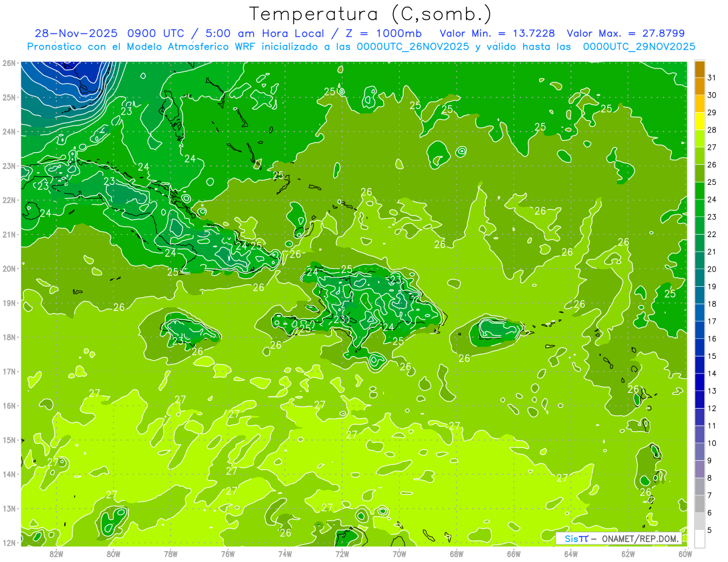Select the "0000UTC_26NOV2025" initialization timestamp
Image resolution: width=728 pixels, height=562 pixels.
point(413,47)
